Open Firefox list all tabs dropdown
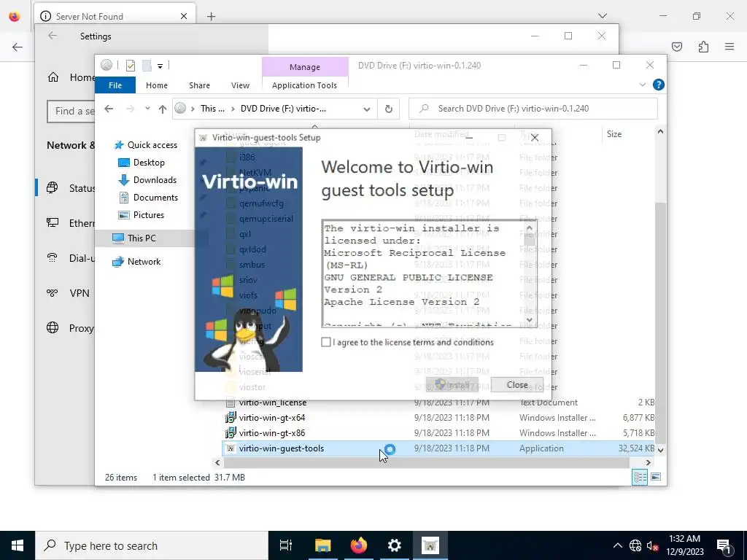 tap(603, 16)
